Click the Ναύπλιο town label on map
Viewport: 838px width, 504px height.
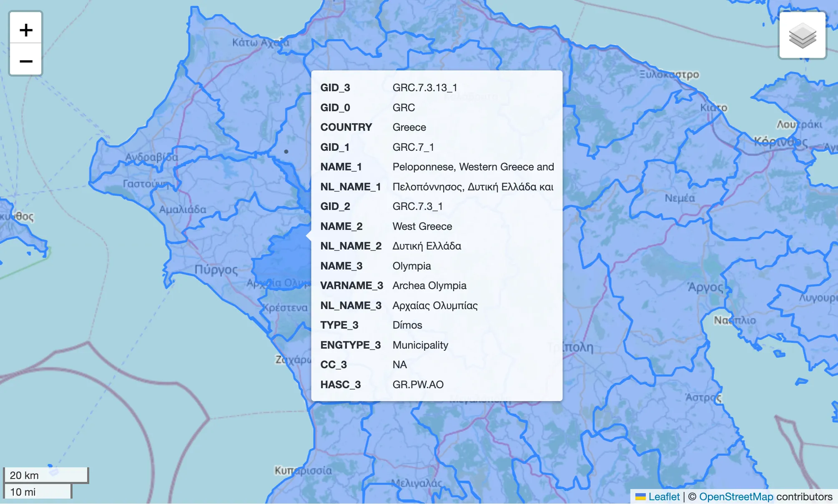tap(735, 320)
